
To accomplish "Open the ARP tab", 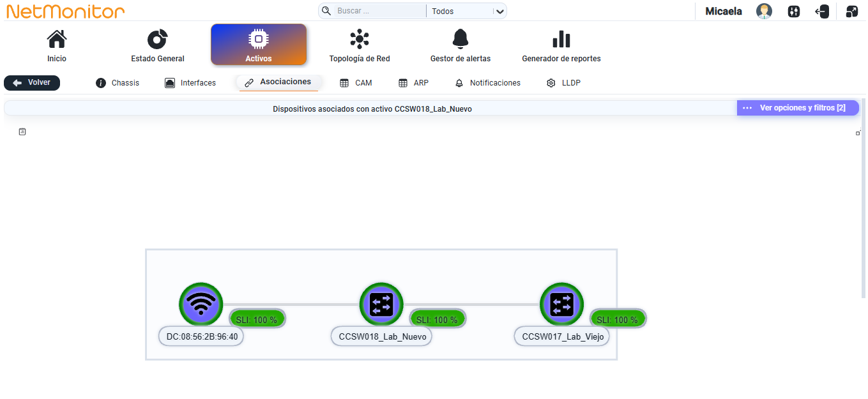I will 413,83.
